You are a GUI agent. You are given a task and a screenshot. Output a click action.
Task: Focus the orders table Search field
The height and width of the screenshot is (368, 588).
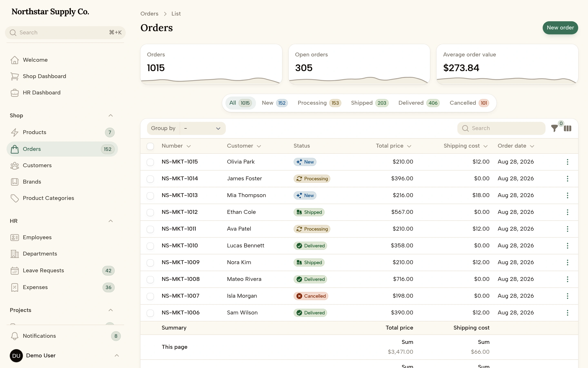pyautogui.click(x=501, y=128)
